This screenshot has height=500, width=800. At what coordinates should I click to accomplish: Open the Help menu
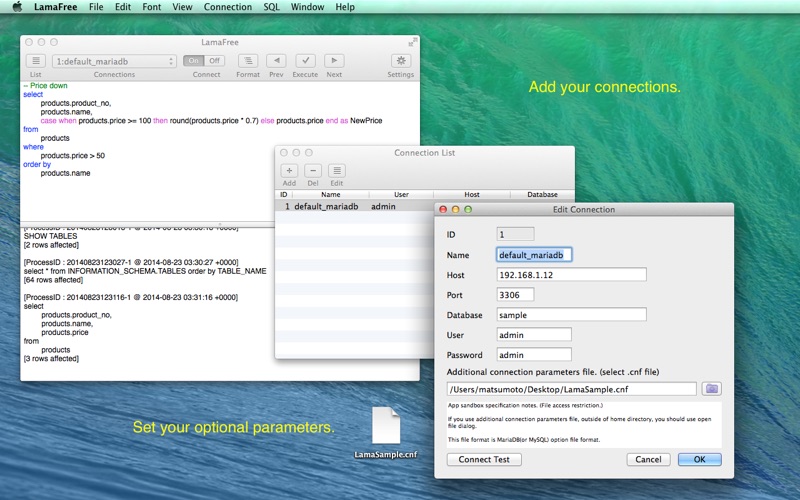(345, 7)
